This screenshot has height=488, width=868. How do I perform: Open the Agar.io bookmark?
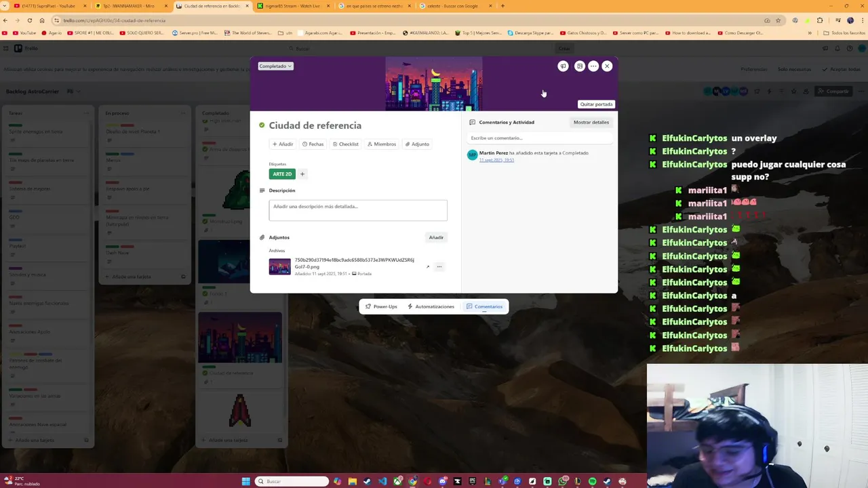pos(52,33)
